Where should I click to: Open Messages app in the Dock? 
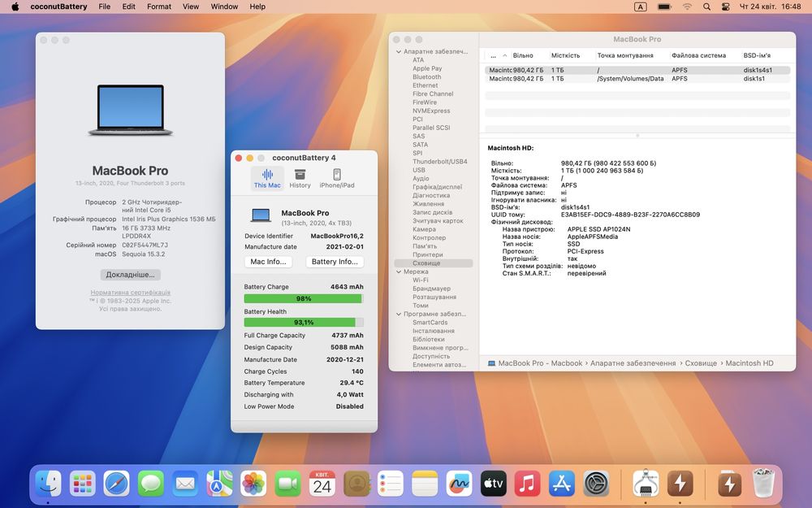151,484
